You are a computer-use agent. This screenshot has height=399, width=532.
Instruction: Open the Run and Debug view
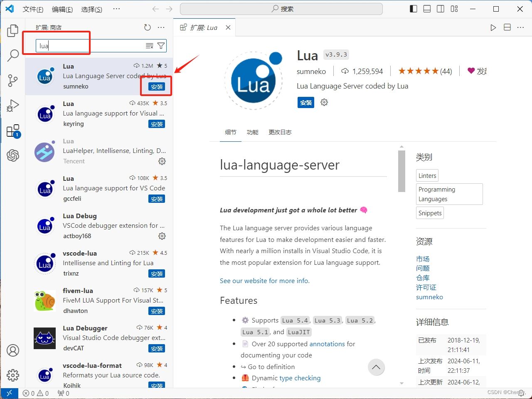click(x=13, y=106)
